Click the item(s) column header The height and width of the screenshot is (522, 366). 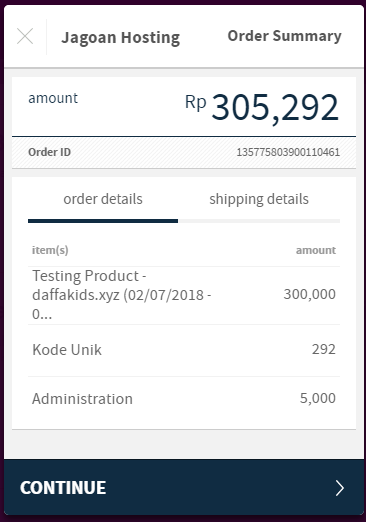pyautogui.click(x=50, y=250)
